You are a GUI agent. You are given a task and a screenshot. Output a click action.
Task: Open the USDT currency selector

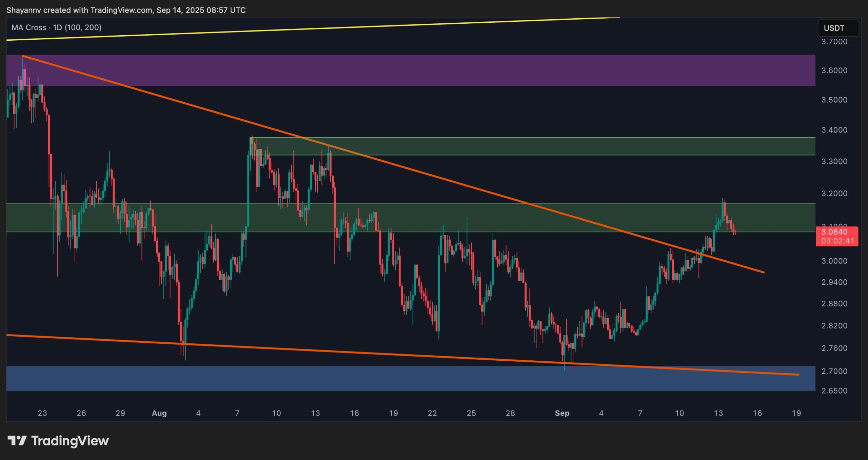(x=838, y=28)
